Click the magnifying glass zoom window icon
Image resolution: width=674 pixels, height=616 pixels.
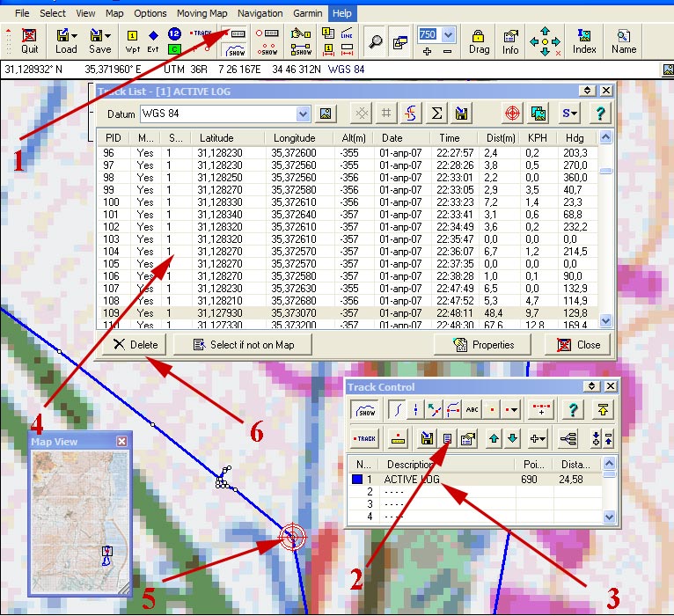375,41
